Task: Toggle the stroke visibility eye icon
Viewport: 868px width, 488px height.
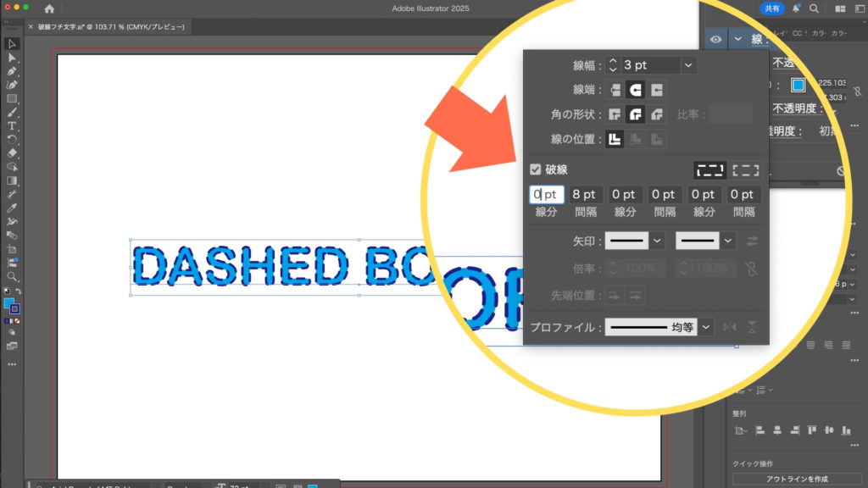Action: (716, 39)
